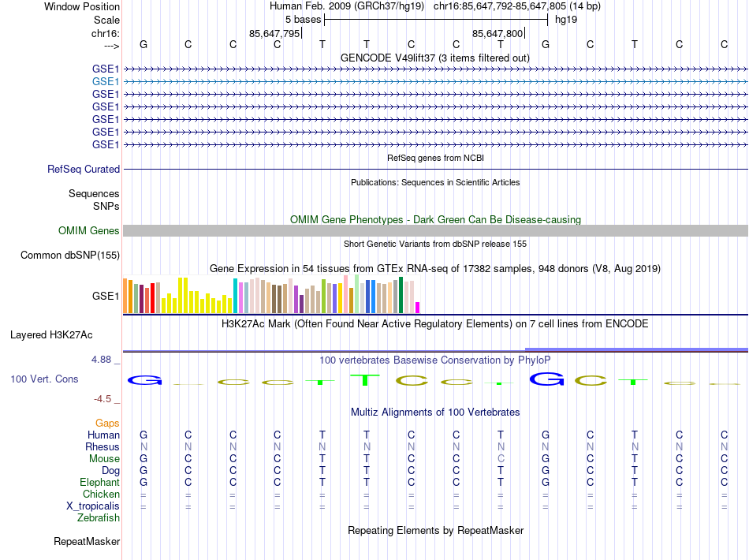Click the 'Zebrafish' alignment row label

[x=99, y=517]
